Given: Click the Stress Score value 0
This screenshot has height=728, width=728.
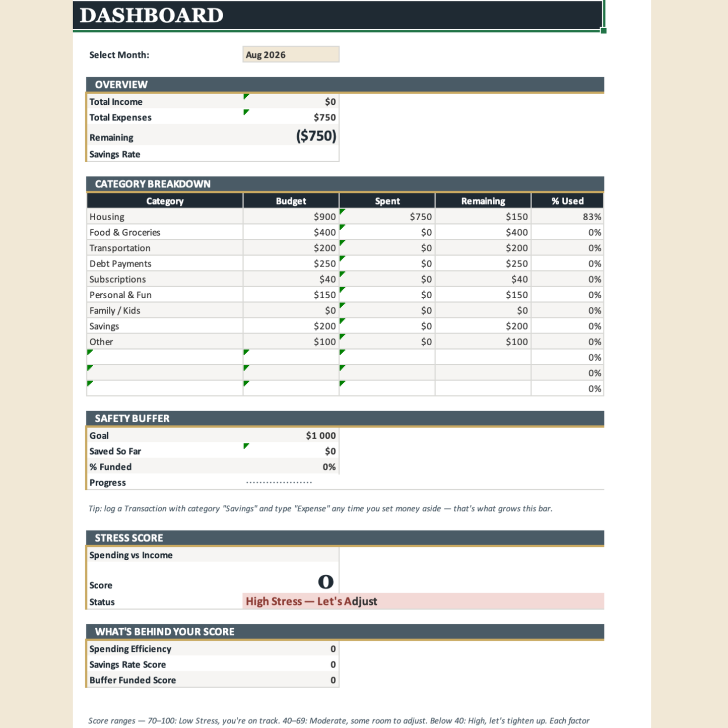Looking at the screenshot, I should click(326, 582).
